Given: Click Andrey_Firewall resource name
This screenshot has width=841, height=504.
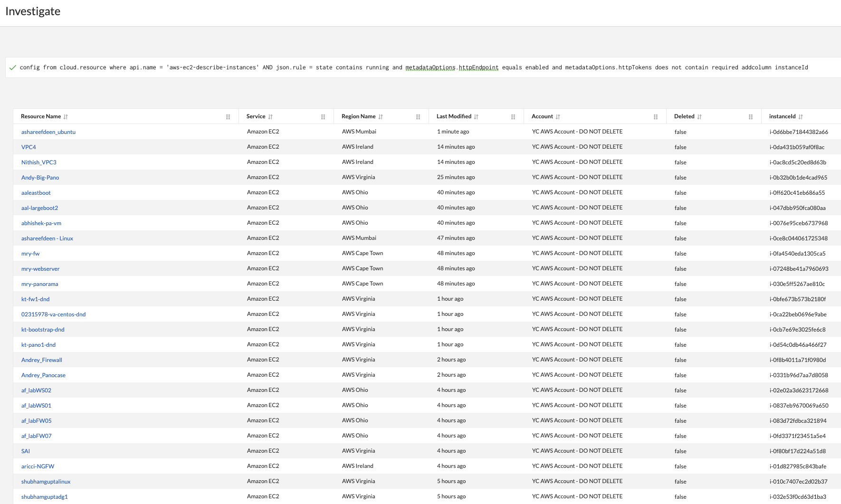Looking at the screenshot, I should coord(42,360).
